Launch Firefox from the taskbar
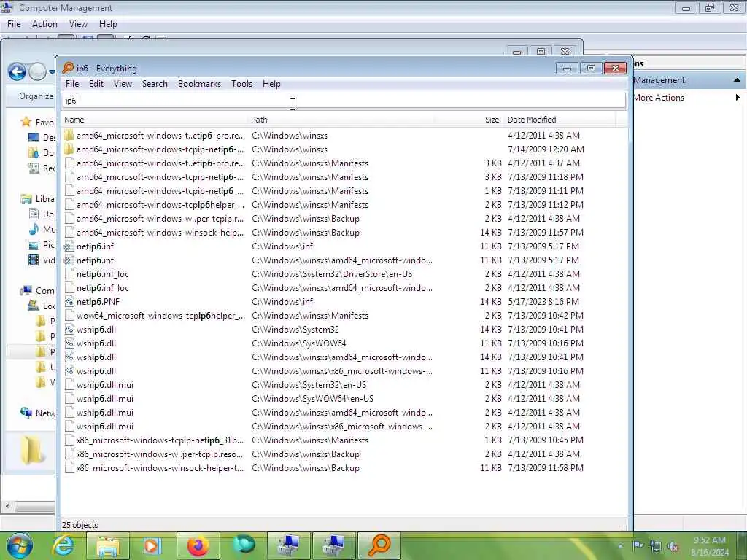Image resolution: width=747 pixels, height=560 pixels. coord(198,545)
